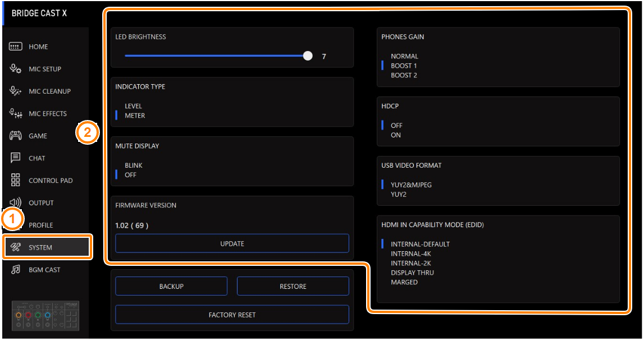
Task: Click the GAME controller icon
Action: tap(16, 136)
